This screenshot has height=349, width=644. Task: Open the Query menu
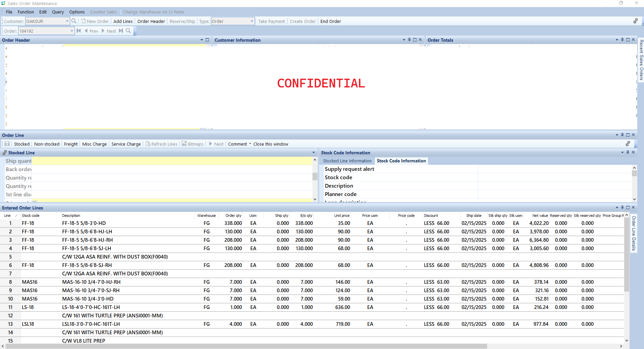click(x=58, y=12)
